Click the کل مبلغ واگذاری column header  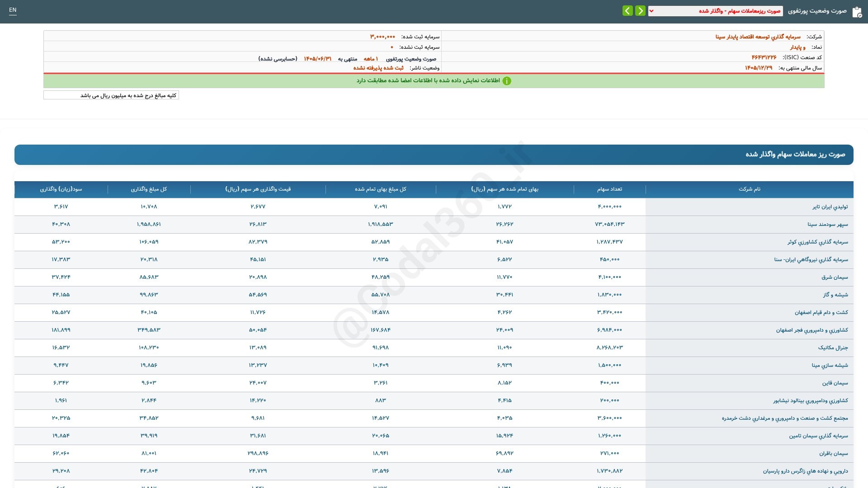149,189
